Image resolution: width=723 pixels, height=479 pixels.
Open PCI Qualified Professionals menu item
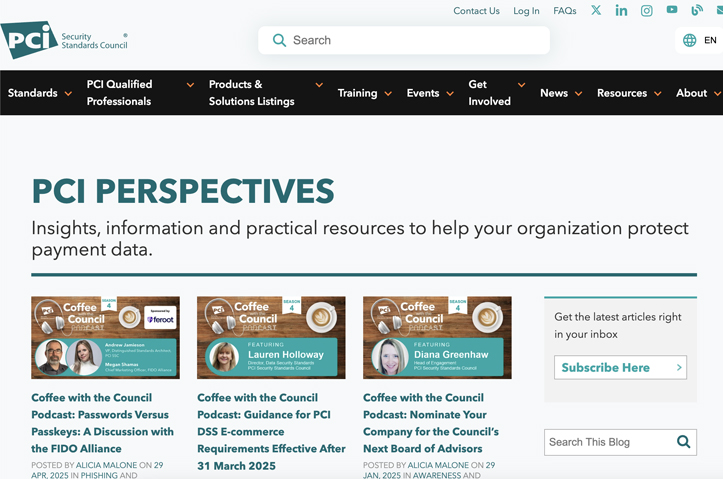[119, 93]
